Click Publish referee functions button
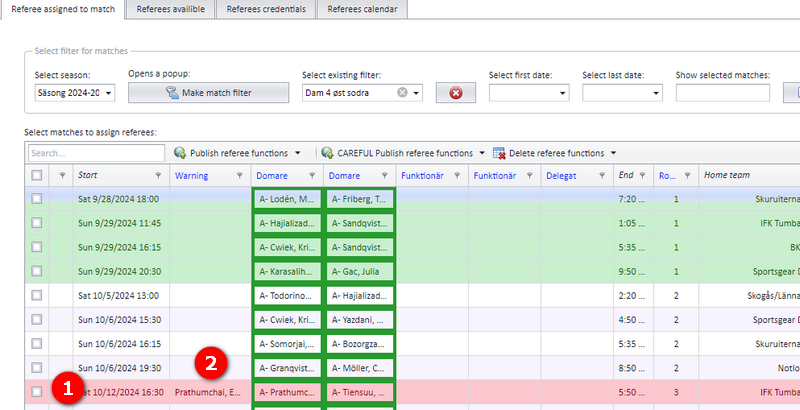This screenshot has width=800, height=410. click(x=232, y=153)
